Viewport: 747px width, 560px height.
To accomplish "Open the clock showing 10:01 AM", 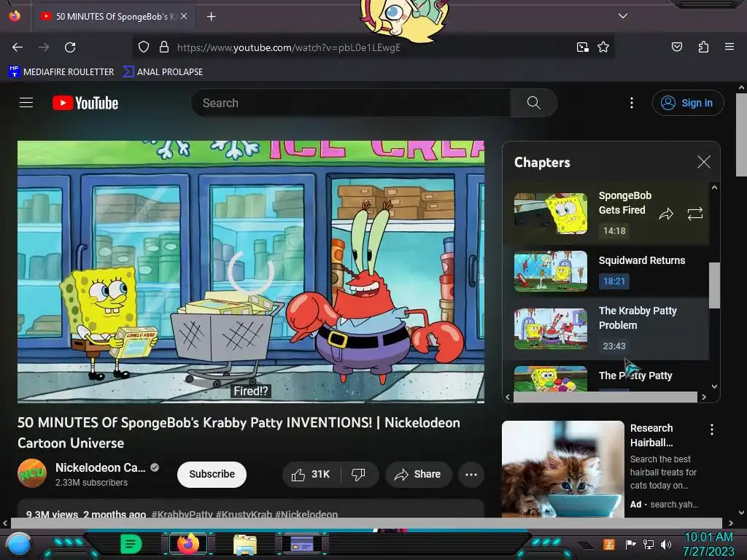I will tap(708, 544).
